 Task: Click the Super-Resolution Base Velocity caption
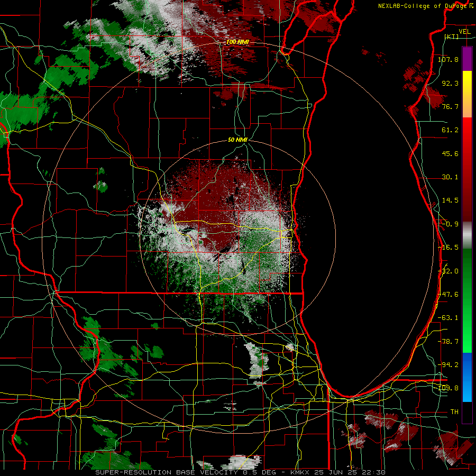(x=240, y=472)
